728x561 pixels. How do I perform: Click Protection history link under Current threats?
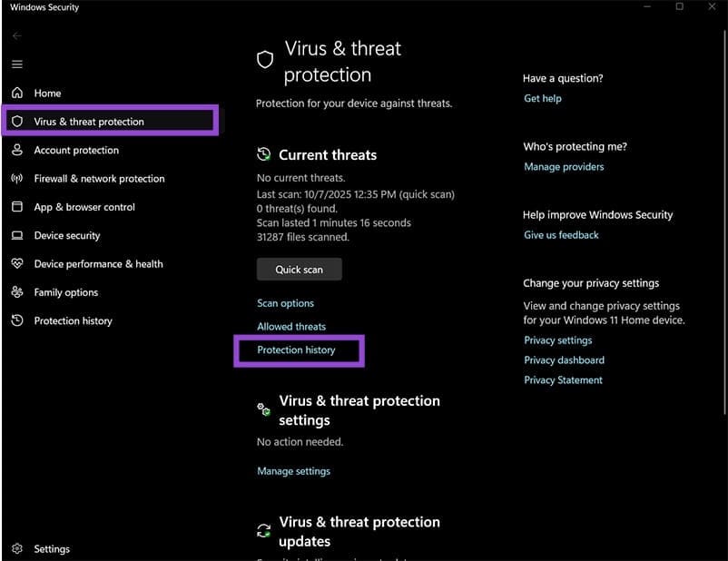click(x=296, y=350)
